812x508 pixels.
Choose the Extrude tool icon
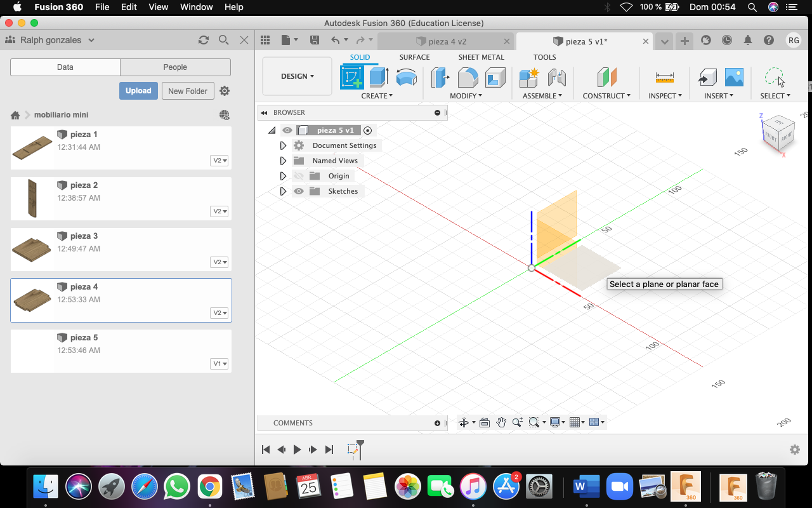point(379,77)
